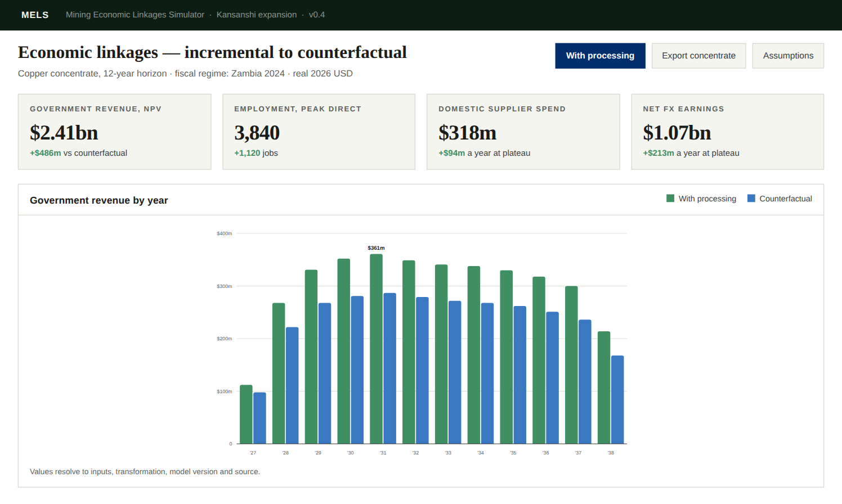
Task: Click the green bar for year '34
Action: 474,355
